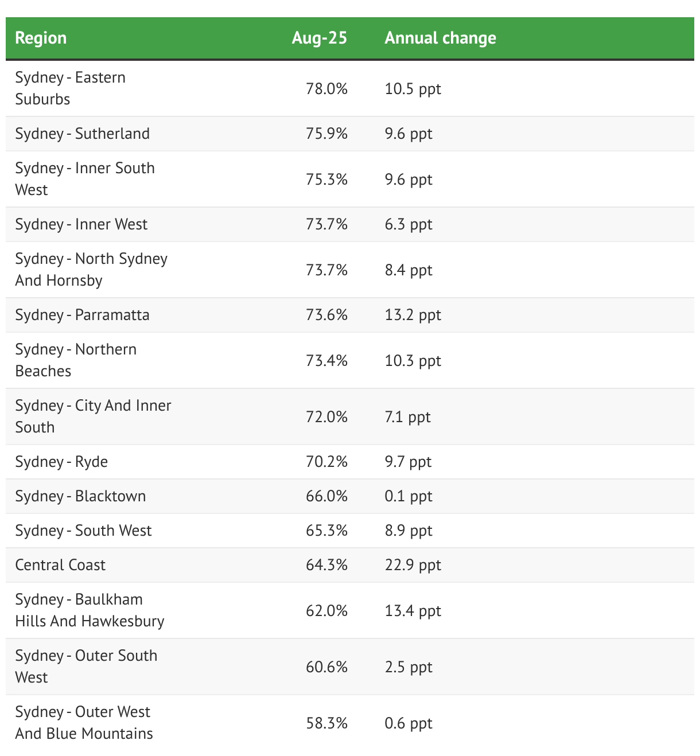Click 13.2 ppt in the Parramatta row

click(x=413, y=315)
